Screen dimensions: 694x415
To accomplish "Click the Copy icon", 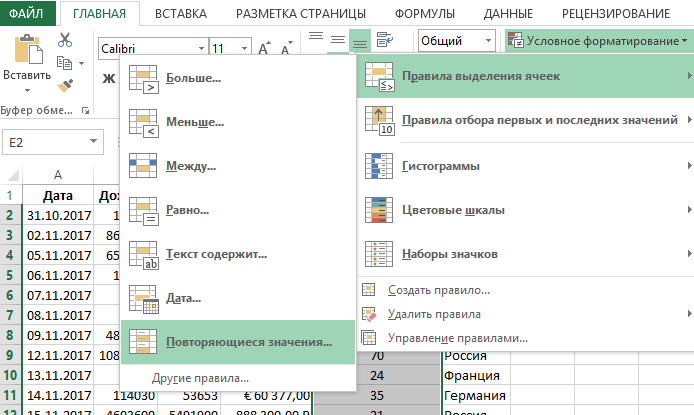I will (65, 63).
